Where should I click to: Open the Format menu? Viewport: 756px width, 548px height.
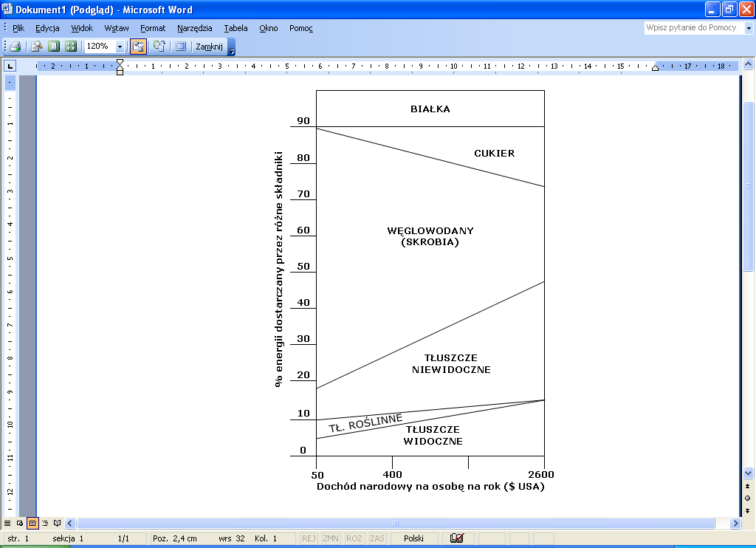coord(153,28)
